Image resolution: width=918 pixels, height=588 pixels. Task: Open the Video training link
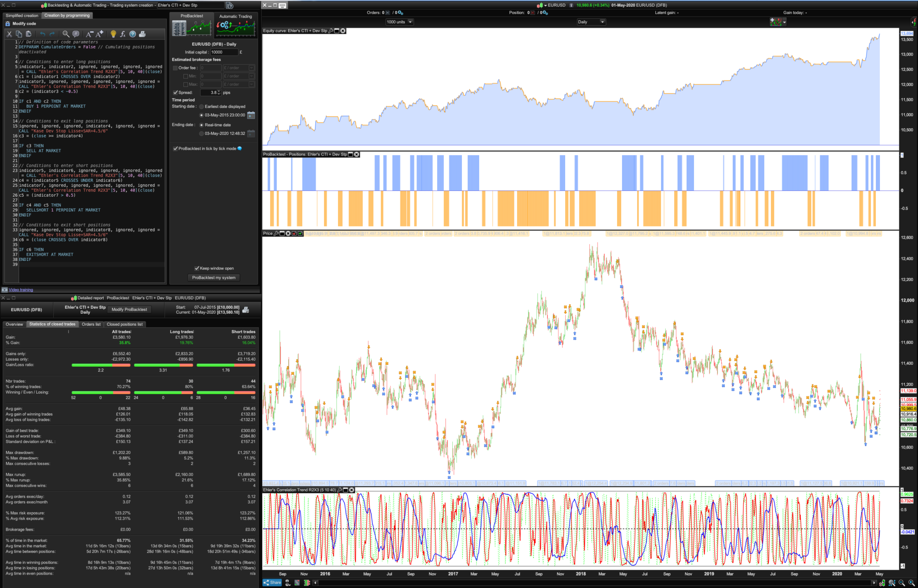tap(21, 290)
